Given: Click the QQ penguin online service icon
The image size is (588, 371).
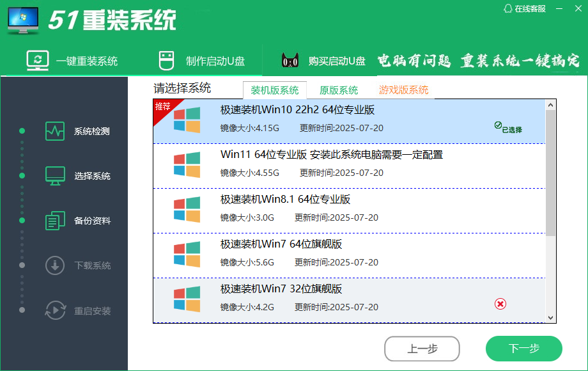Looking at the screenshot, I should (508, 9).
